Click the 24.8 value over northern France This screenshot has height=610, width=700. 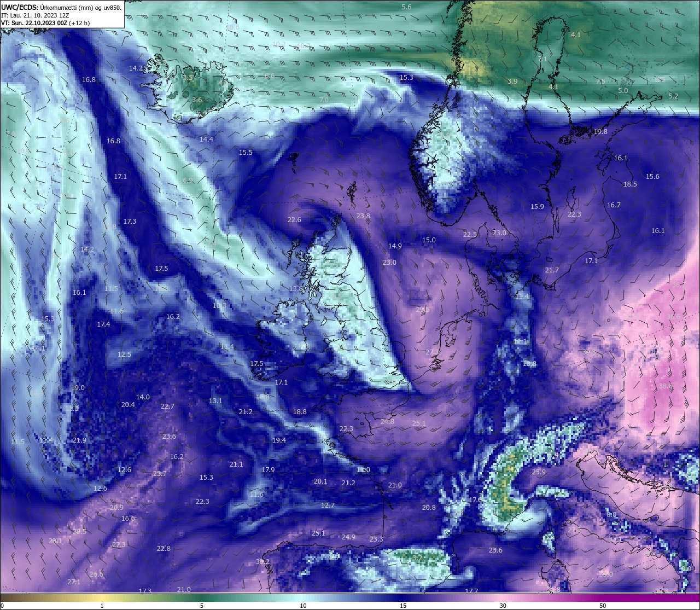click(387, 422)
